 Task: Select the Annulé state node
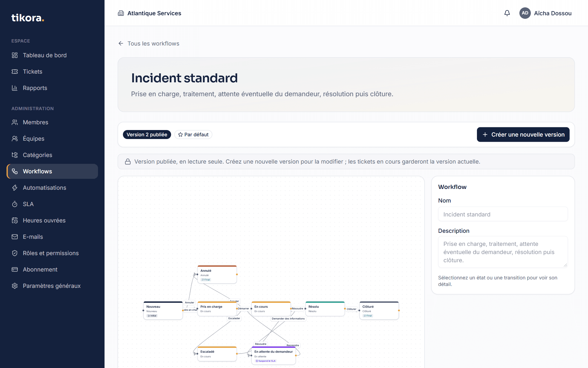[x=217, y=274]
